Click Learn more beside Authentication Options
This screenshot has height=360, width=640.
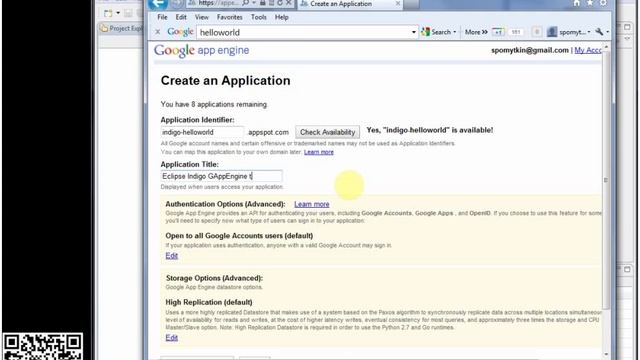(311, 204)
